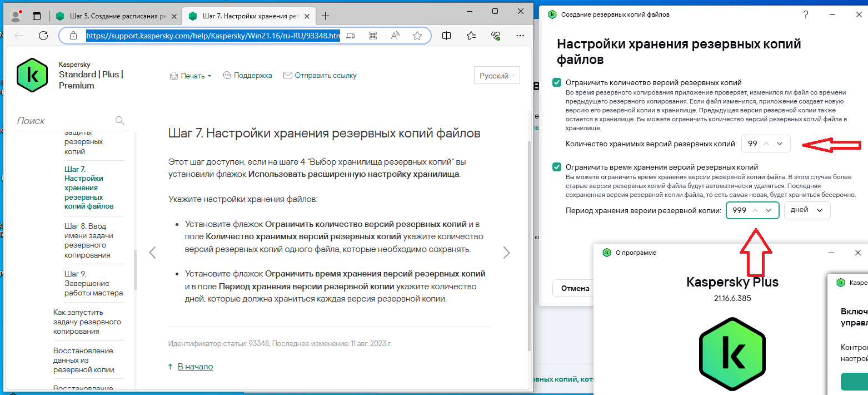Close the backup wizard window
The image size is (868, 395).
point(859,14)
